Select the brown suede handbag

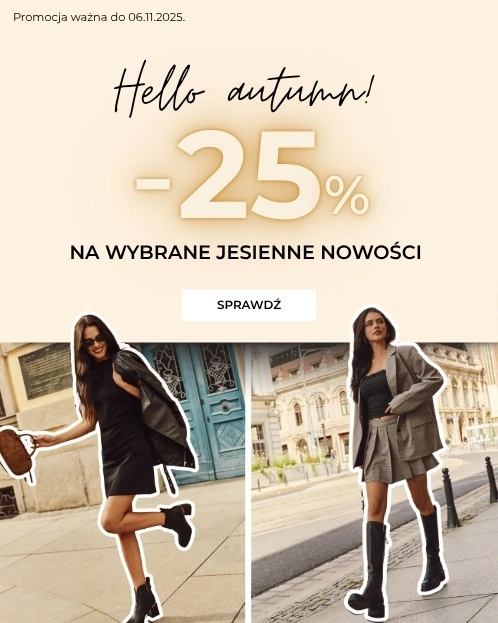[16, 451]
